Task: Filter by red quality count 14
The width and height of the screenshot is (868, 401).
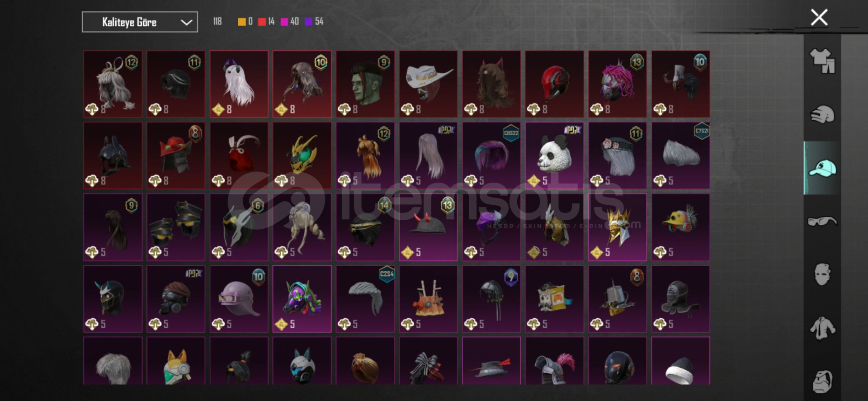Action: tap(266, 21)
